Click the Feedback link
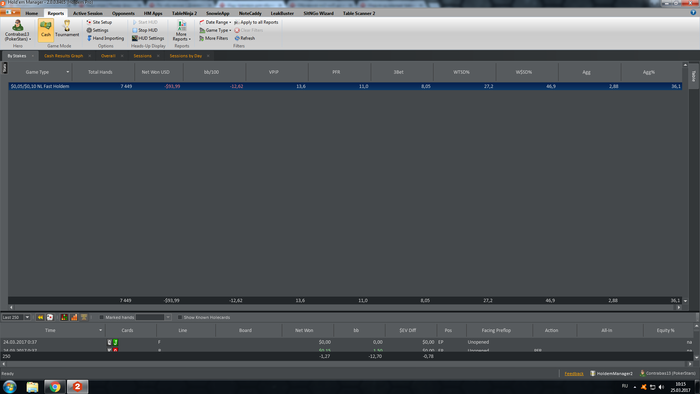 [x=574, y=373]
